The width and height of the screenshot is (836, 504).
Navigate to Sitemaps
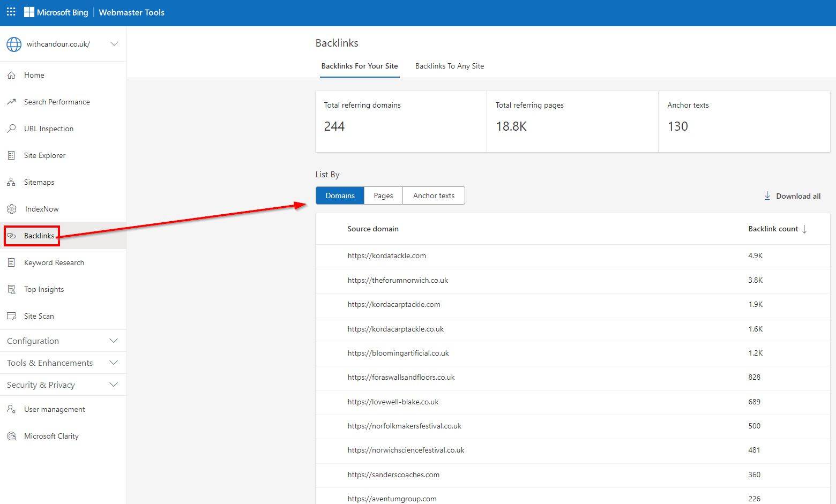coord(63,182)
